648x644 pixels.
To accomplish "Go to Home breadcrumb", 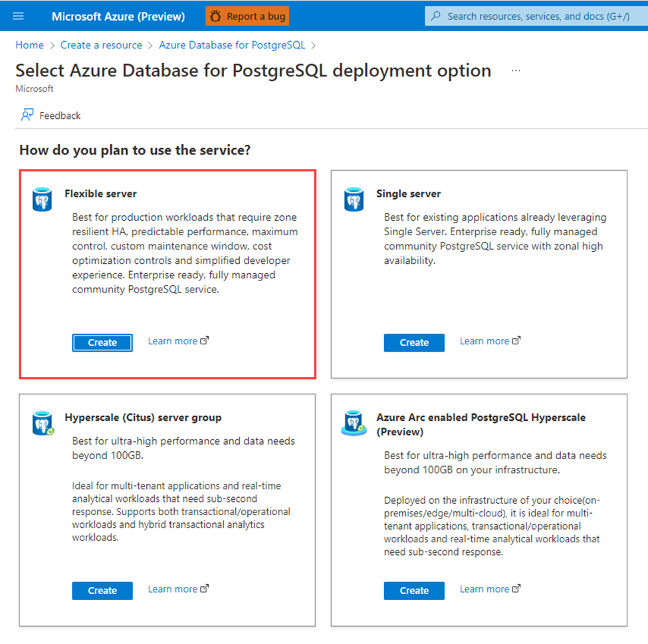I will (x=29, y=45).
